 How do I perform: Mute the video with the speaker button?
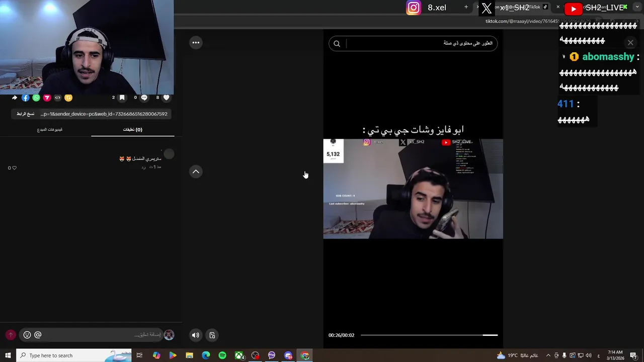pos(196,335)
